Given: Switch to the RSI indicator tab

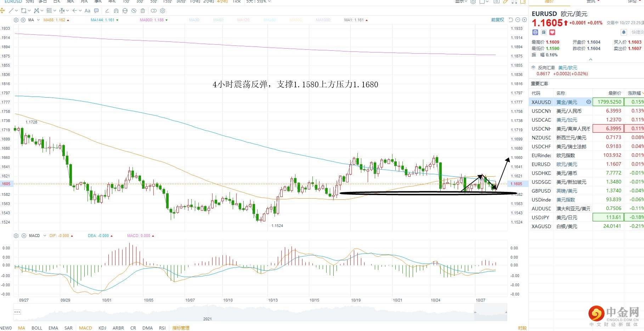Looking at the screenshot, I should (x=162, y=328).
